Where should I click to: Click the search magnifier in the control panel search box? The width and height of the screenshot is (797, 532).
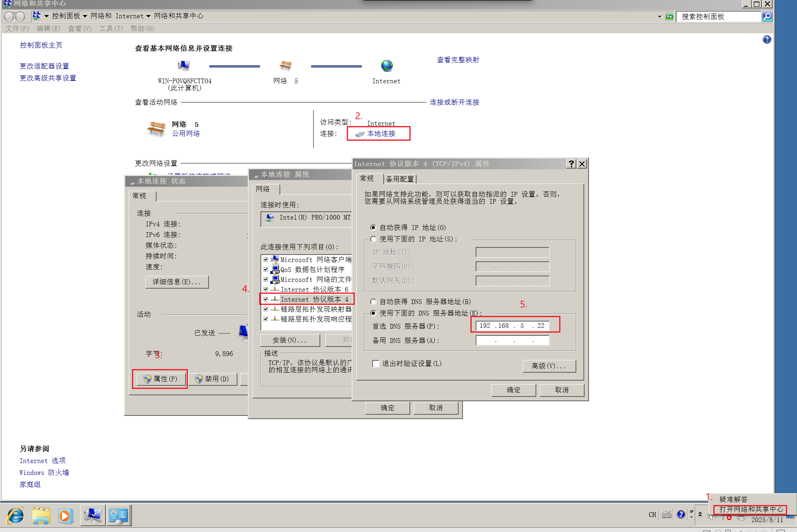[767, 16]
